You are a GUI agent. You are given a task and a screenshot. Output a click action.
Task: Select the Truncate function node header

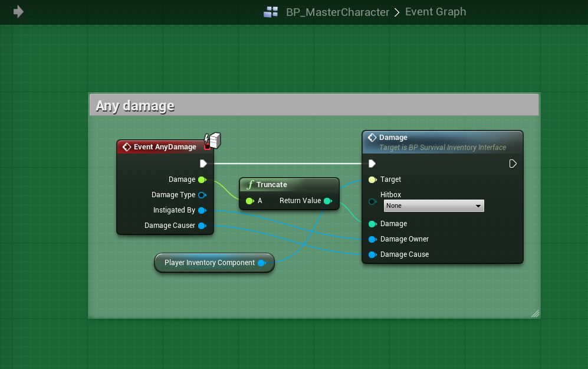tap(289, 185)
